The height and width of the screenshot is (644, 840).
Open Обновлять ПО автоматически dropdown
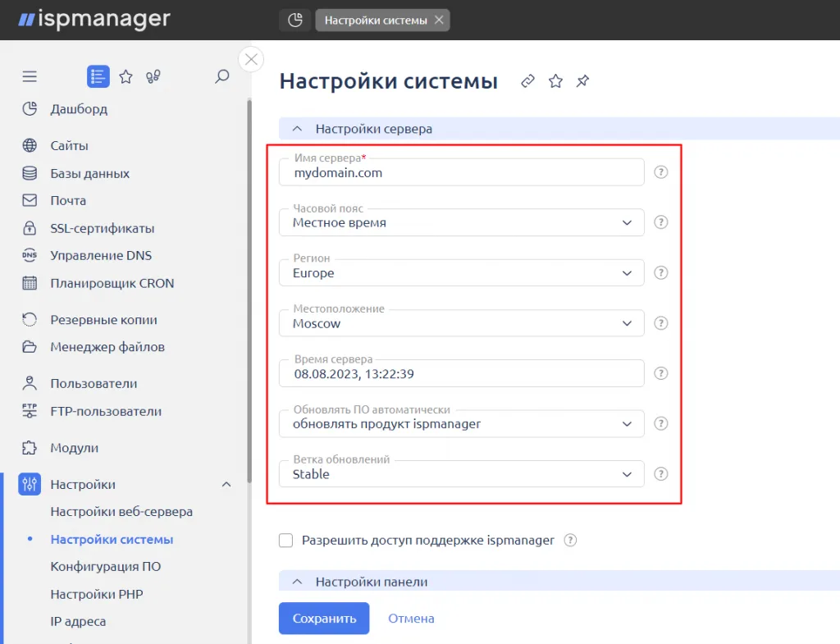coord(461,424)
